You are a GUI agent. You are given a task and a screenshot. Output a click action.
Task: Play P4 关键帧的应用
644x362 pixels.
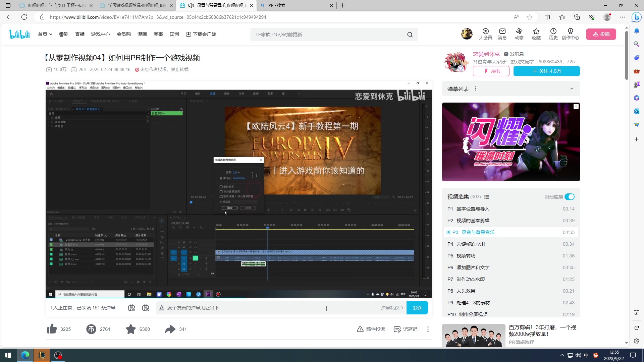click(x=511, y=244)
